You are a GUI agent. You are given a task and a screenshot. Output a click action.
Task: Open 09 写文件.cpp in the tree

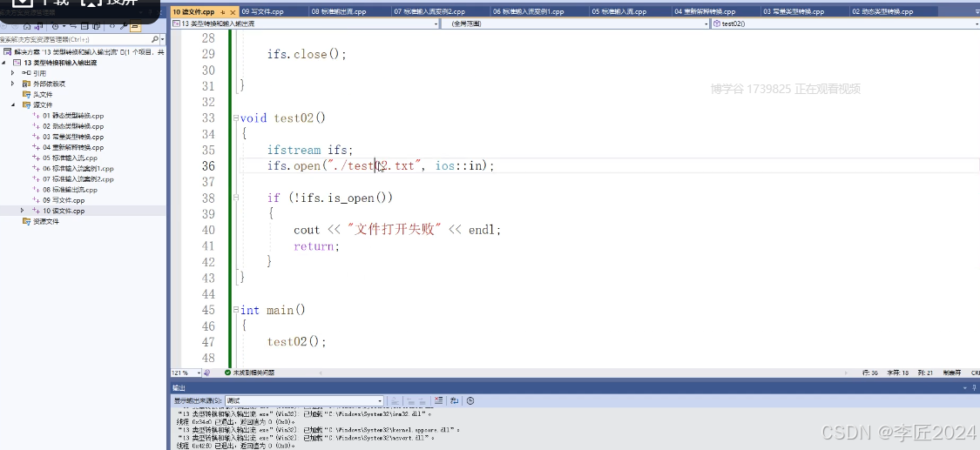click(63, 200)
